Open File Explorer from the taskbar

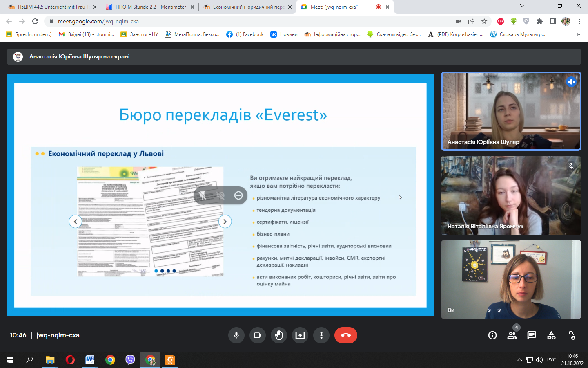[x=50, y=360]
